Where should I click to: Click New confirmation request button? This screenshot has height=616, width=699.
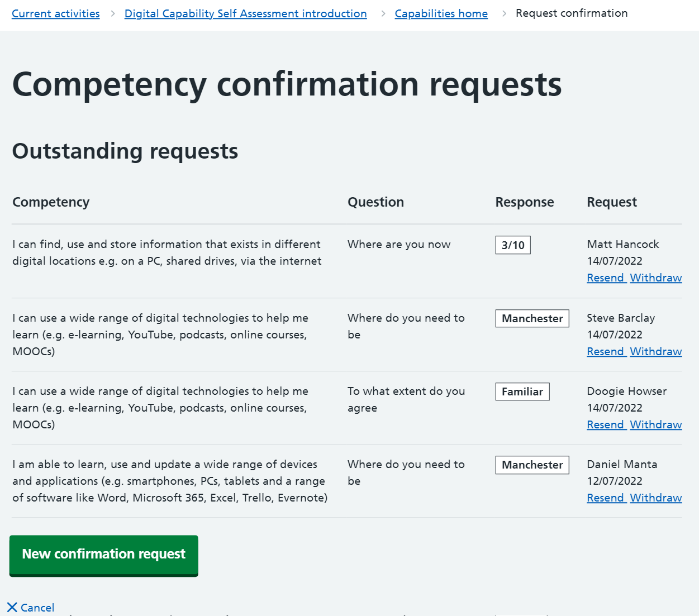click(104, 555)
